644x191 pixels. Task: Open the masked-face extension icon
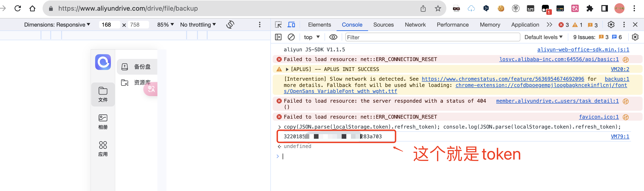coord(456,9)
